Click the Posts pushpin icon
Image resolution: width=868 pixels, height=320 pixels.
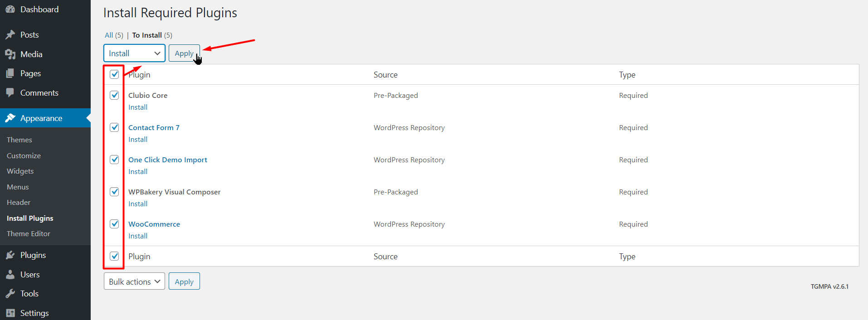pos(10,35)
